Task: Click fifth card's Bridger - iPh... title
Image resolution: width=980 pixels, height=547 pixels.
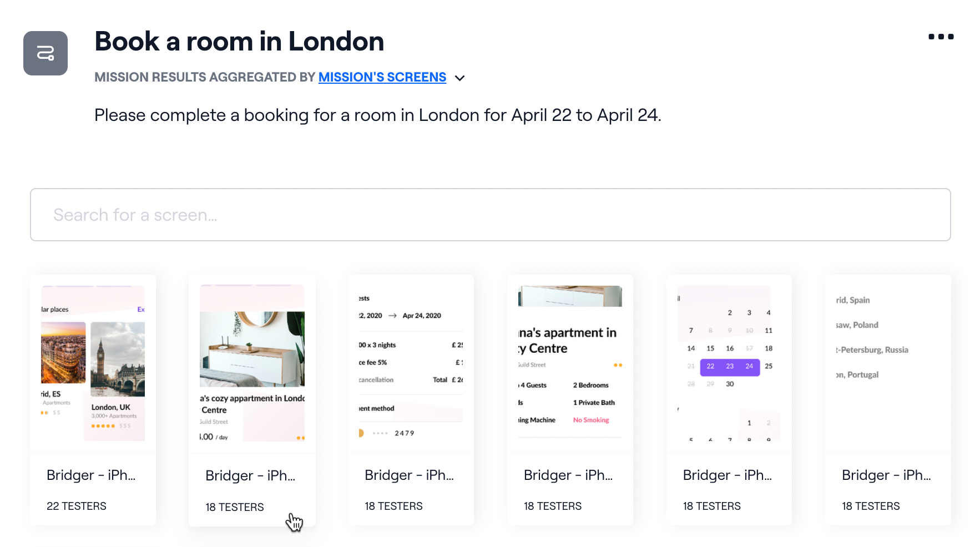Action: click(x=727, y=475)
